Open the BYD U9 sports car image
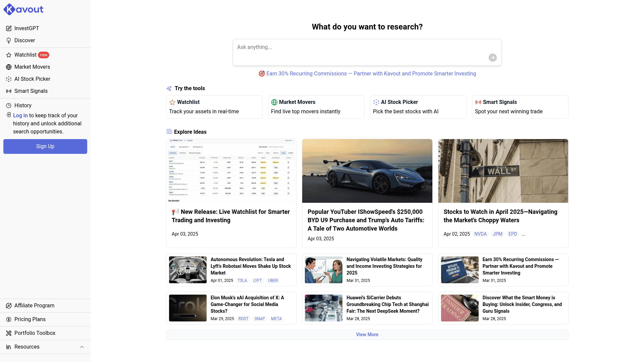Viewport: 644px width, 362px height. click(x=367, y=171)
